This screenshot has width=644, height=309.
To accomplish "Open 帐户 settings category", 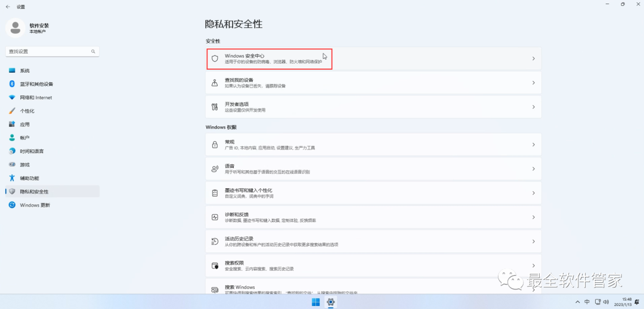I will pos(52,138).
